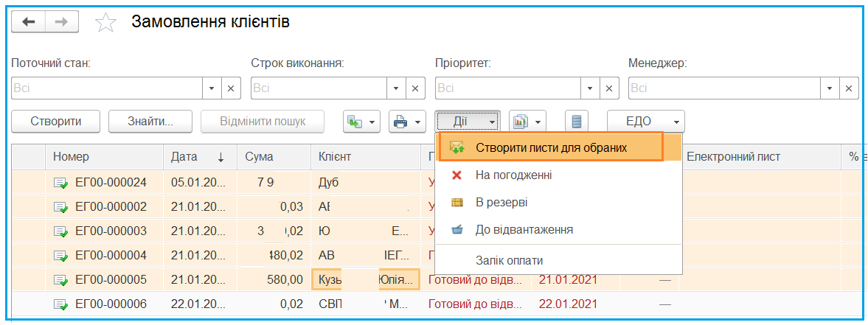
Task: Select order number ЕГ00-000004
Action: point(111,255)
